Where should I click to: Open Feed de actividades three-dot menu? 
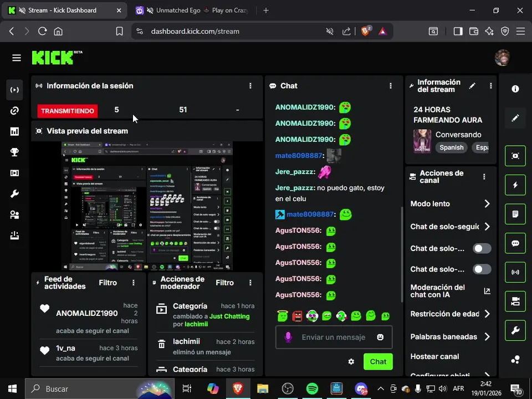coord(134,283)
